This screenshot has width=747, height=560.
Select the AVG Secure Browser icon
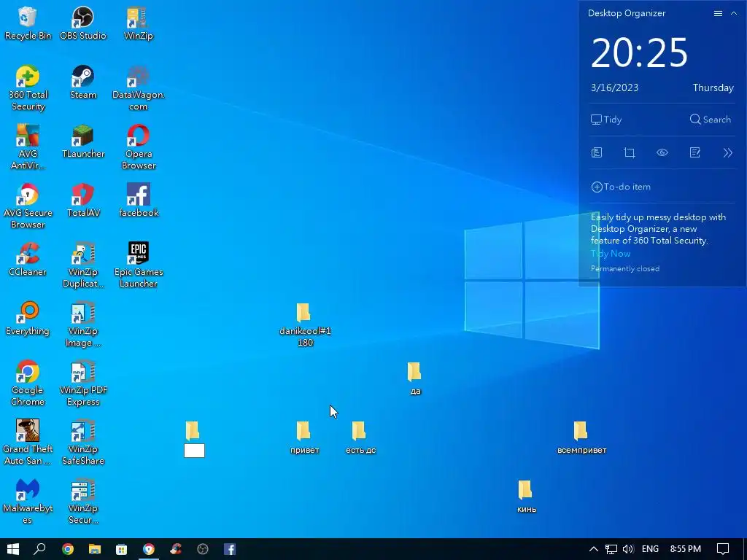[28, 206]
